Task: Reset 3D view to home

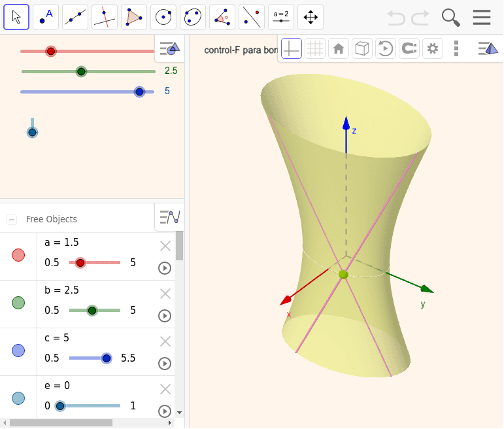Action: [x=339, y=48]
